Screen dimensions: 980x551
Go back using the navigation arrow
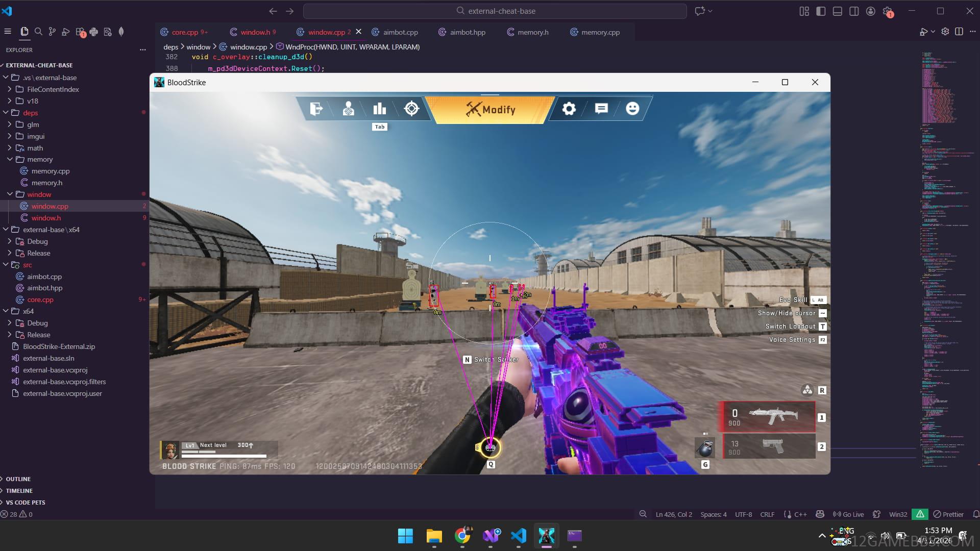(x=273, y=11)
